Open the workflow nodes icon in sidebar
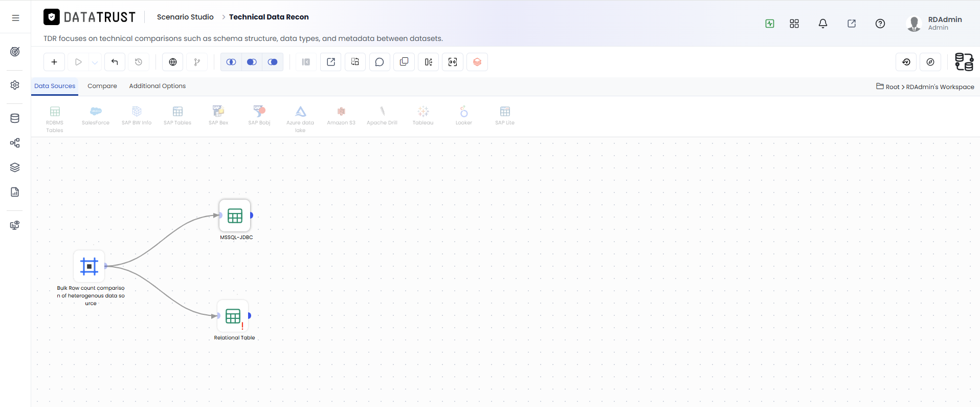This screenshot has height=407, width=980. (15, 143)
